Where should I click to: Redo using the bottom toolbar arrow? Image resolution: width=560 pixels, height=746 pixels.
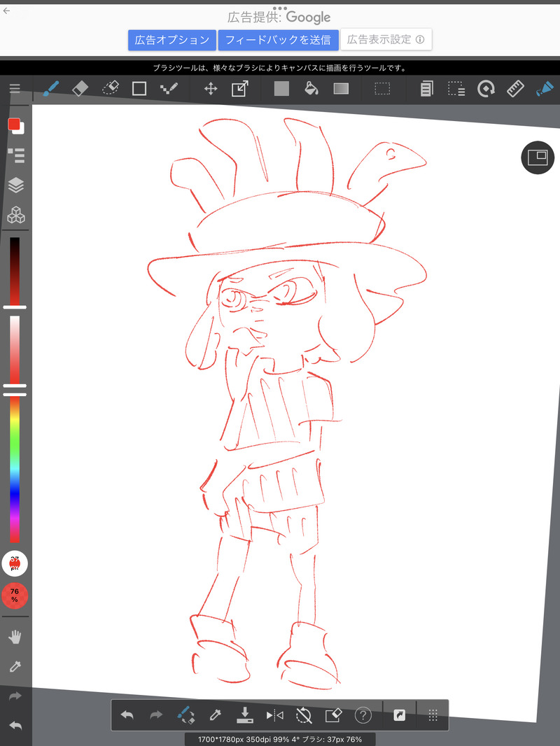point(156,715)
